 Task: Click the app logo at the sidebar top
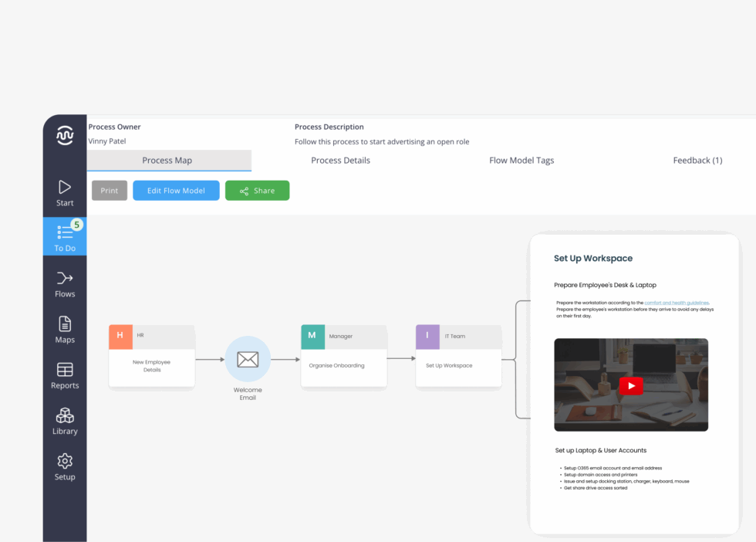click(64, 134)
